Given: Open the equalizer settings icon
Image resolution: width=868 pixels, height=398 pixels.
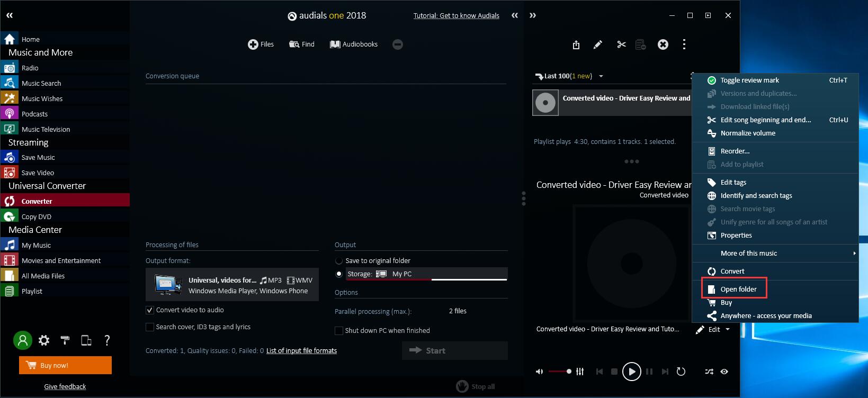Looking at the screenshot, I should coord(580,372).
